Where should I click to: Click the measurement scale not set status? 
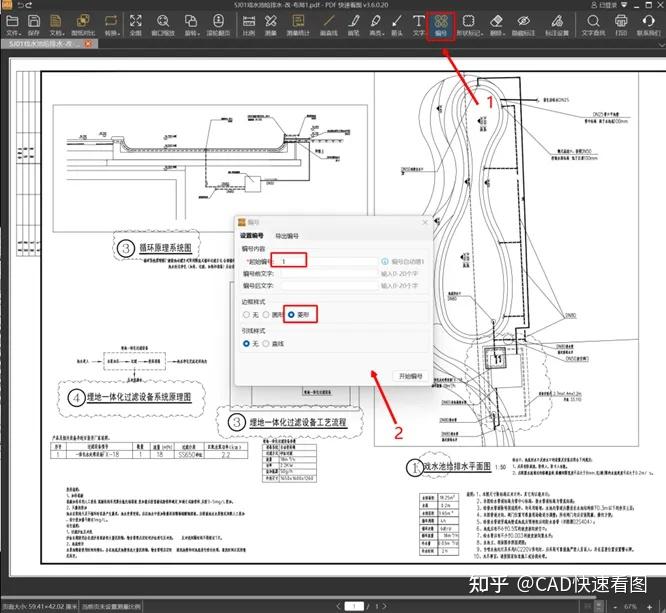[111, 607]
